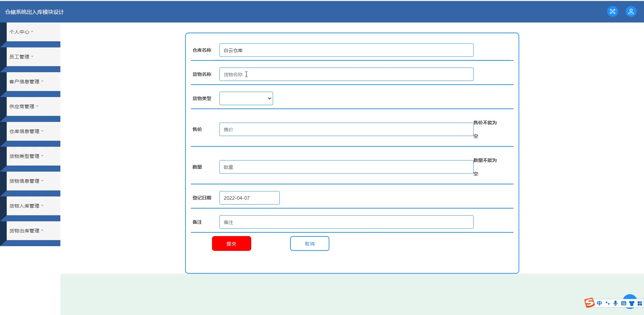644x315 pixels.
Task: Click the 数量不能为空 validation message
Action: pyautogui.click(x=485, y=167)
